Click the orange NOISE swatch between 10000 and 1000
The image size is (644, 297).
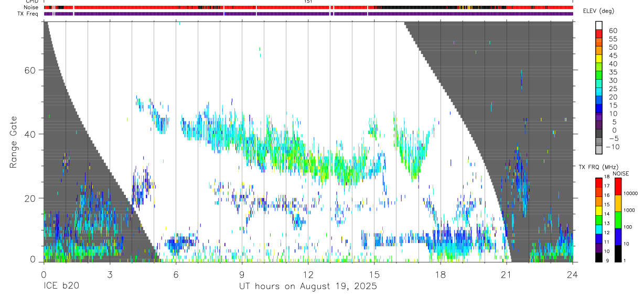(x=618, y=203)
